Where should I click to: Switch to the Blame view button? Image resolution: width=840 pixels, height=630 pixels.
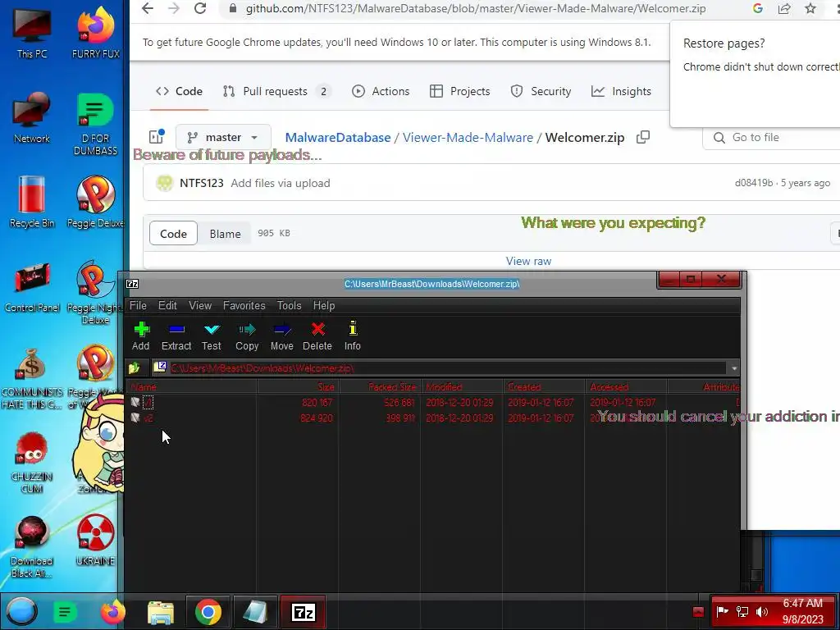click(x=225, y=234)
